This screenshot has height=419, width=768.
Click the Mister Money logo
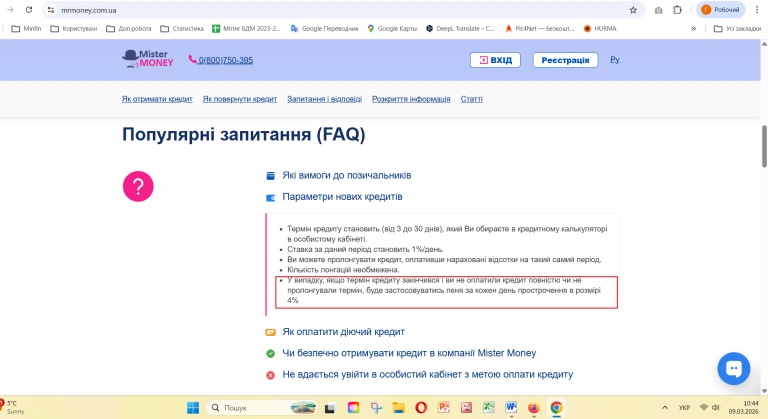147,59
